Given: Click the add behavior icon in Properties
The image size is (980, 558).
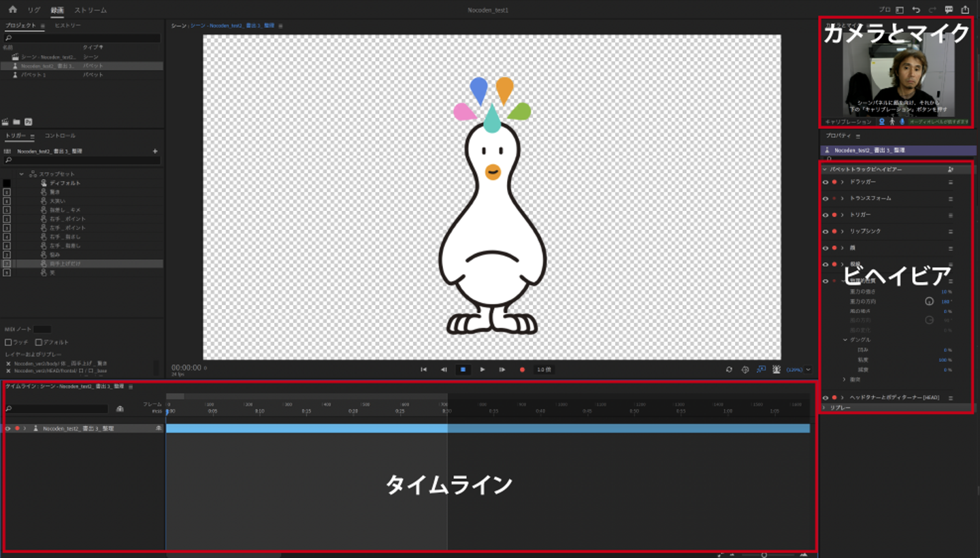Looking at the screenshot, I should (950, 169).
